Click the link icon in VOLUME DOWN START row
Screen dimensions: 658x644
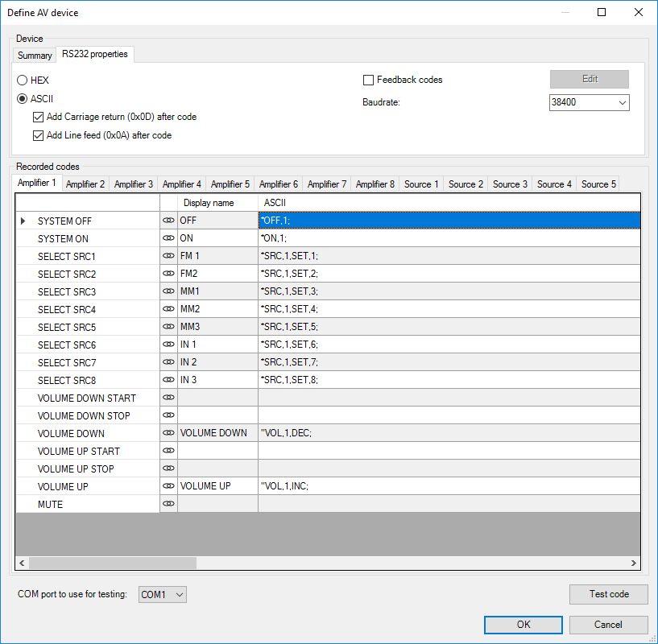pyautogui.click(x=168, y=398)
